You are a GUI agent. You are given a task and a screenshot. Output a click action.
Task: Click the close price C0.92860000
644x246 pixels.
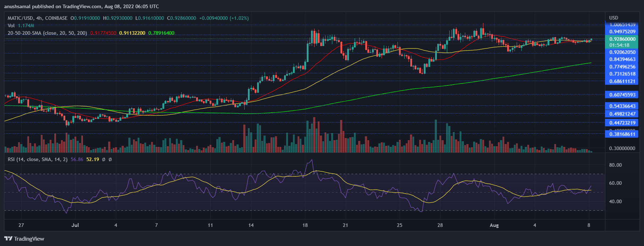coord(181,18)
